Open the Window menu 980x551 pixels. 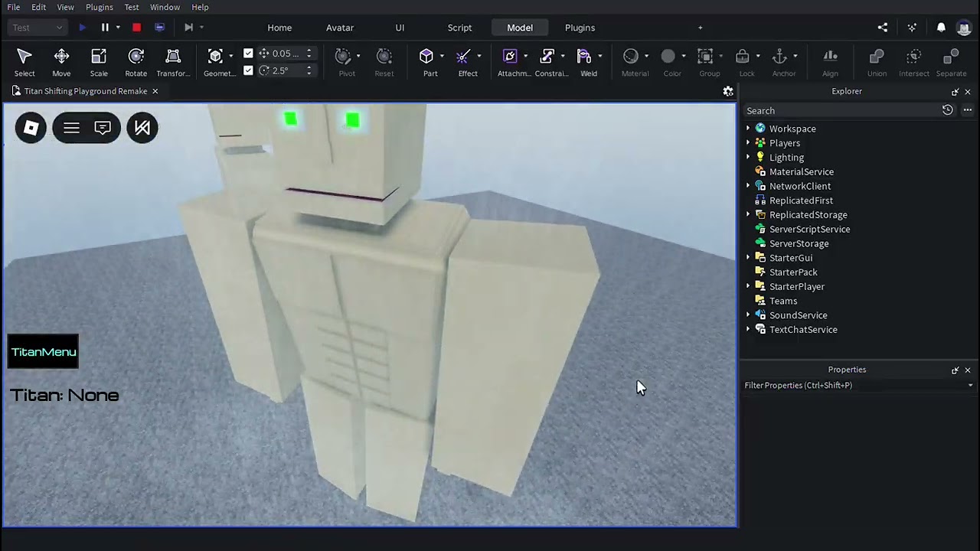[x=165, y=7]
